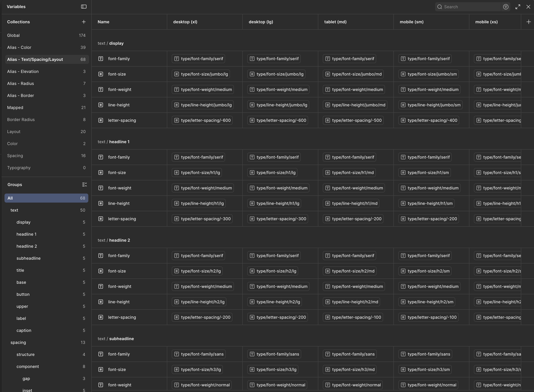
Task: Open type/font-size/h3/sm alias chip
Action: (425, 370)
